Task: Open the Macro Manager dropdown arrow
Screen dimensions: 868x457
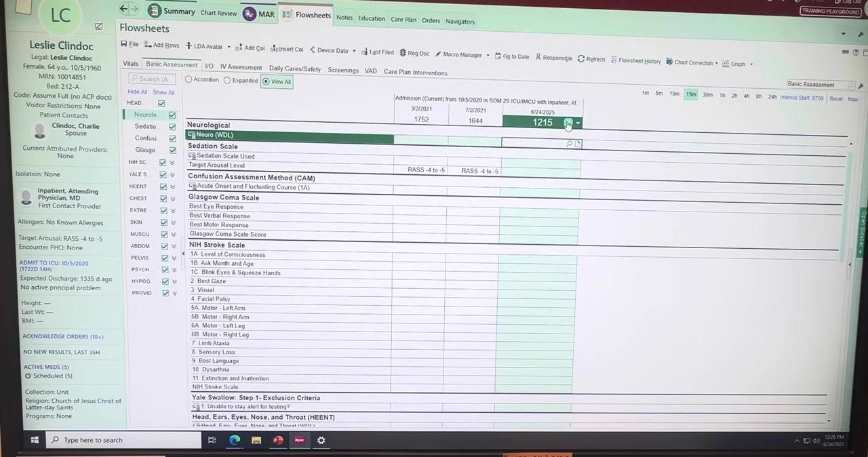Action: click(x=488, y=56)
